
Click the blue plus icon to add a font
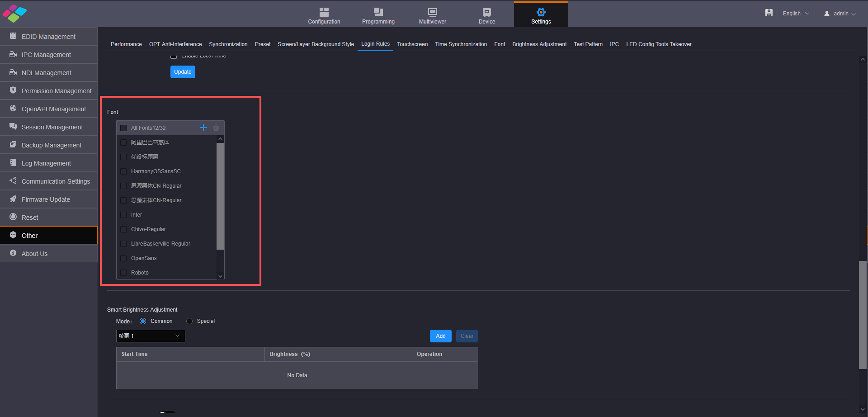[203, 128]
